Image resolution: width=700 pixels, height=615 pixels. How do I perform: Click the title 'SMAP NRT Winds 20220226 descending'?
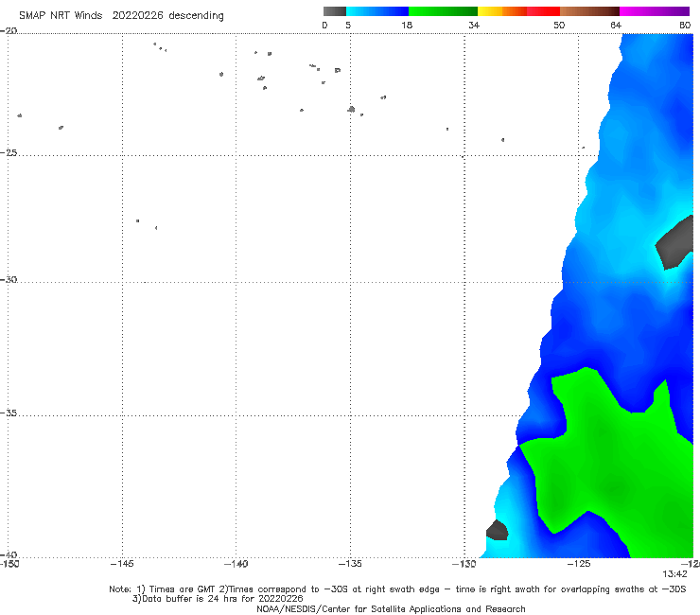click(x=121, y=15)
